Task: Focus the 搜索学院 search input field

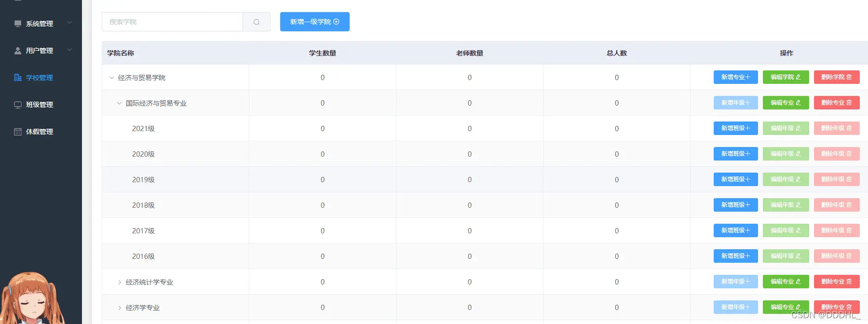Action: point(172,22)
